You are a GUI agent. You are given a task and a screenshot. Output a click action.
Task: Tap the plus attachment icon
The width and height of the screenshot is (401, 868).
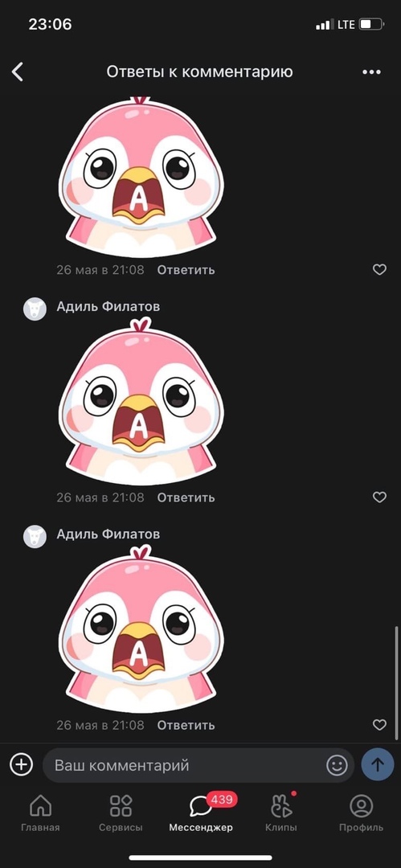click(x=21, y=765)
